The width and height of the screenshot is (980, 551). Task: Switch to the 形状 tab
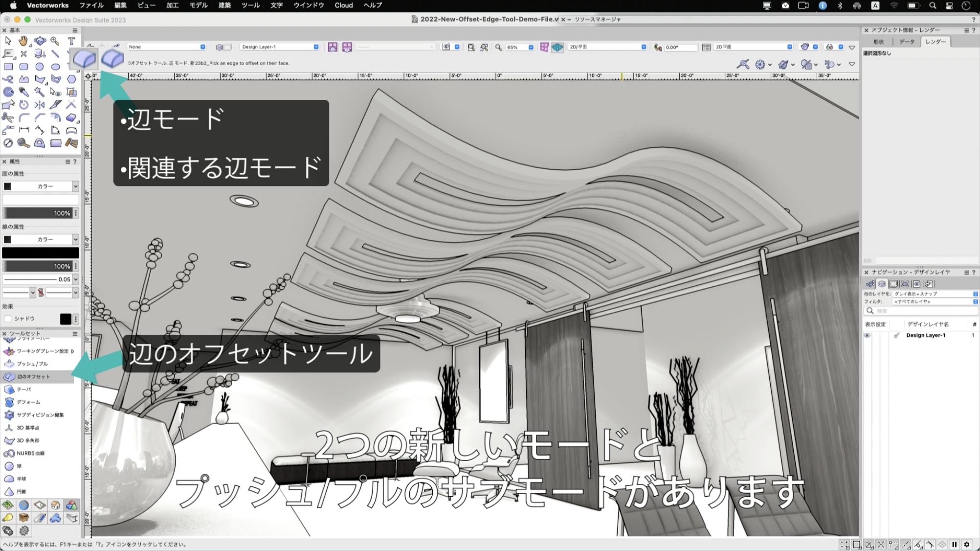pyautogui.click(x=879, y=42)
